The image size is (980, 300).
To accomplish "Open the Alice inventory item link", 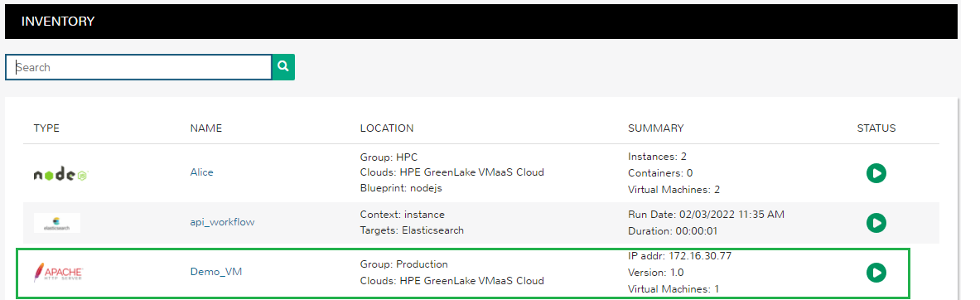I will point(201,172).
